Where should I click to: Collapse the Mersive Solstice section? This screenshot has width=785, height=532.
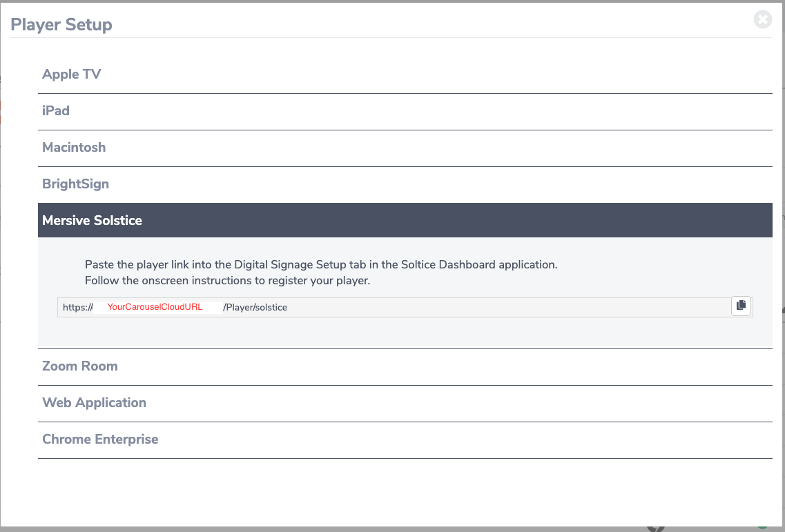click(x=405, y=220)
